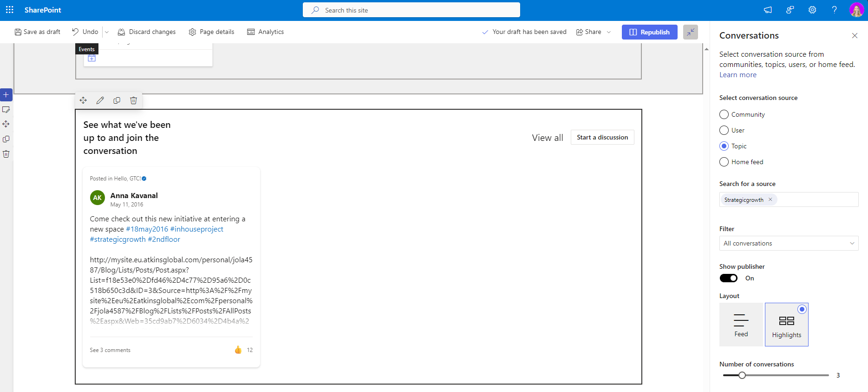Open the megaphone feedback icon
The height and width of the screenshot is (392, 868).
click(x=768, y=10)
